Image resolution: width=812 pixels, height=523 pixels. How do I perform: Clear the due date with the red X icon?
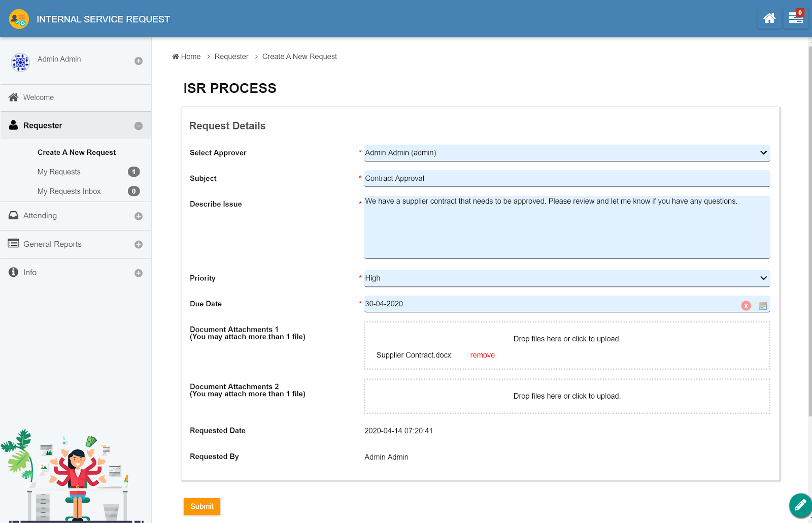coord(746,306)
